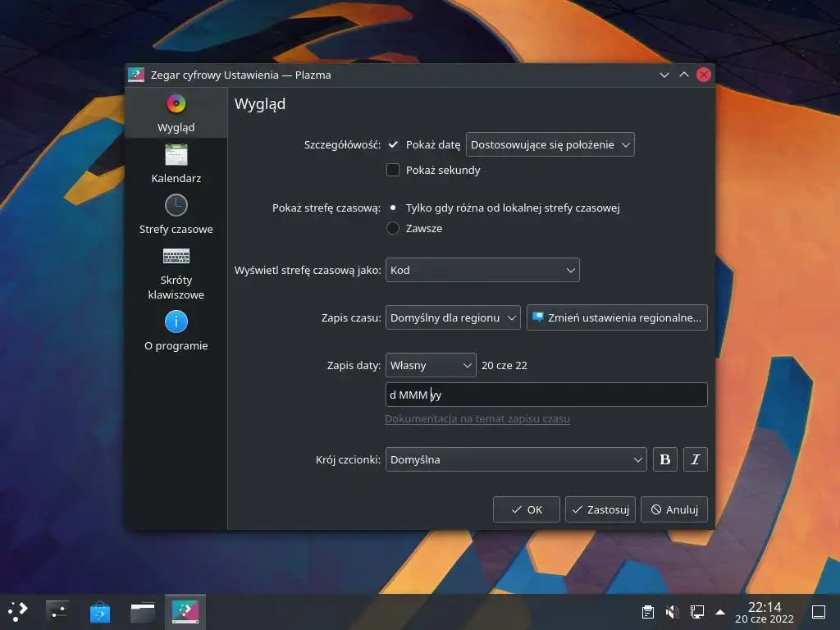Open the O programie info page

[x=176, y=331]
